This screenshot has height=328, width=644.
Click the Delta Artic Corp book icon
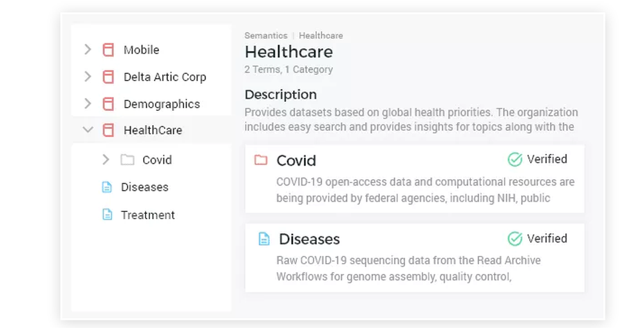pos(108,77)
